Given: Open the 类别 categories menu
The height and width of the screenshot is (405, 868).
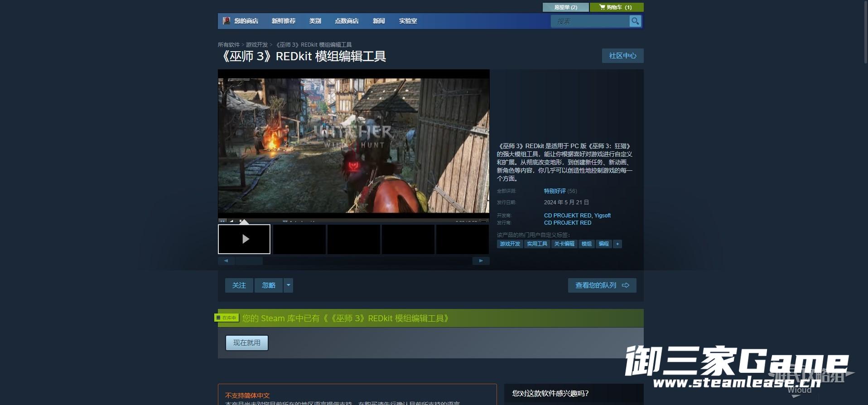Looking at the screenshot, I should coord(315,21).
